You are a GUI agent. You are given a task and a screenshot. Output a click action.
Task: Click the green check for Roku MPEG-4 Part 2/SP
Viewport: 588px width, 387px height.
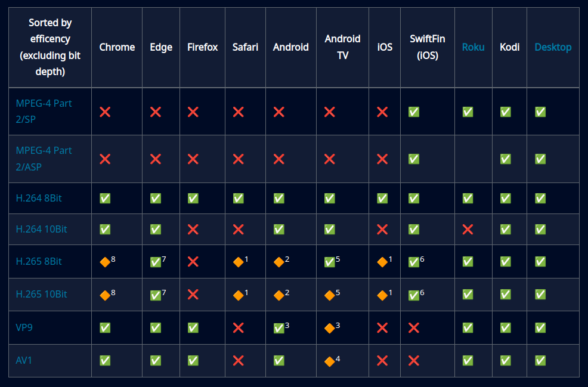(468, 112)
